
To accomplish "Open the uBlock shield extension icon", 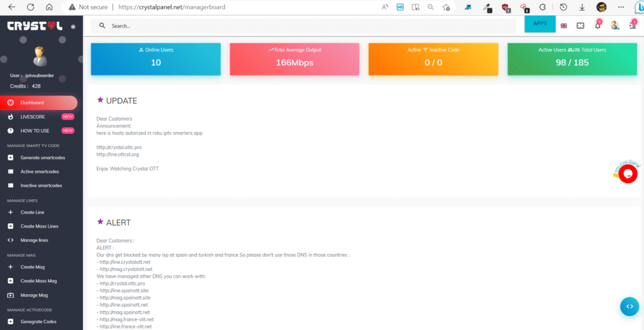I will coord(506,7).
